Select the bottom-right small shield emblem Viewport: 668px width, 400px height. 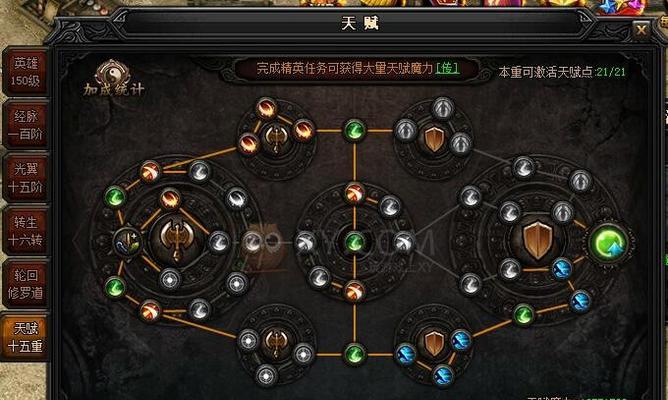(x=434, y=343)
